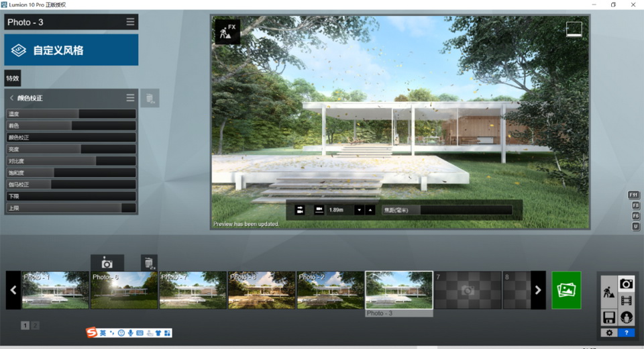Adjust the 对比度 contrast slider

point(71,161)
